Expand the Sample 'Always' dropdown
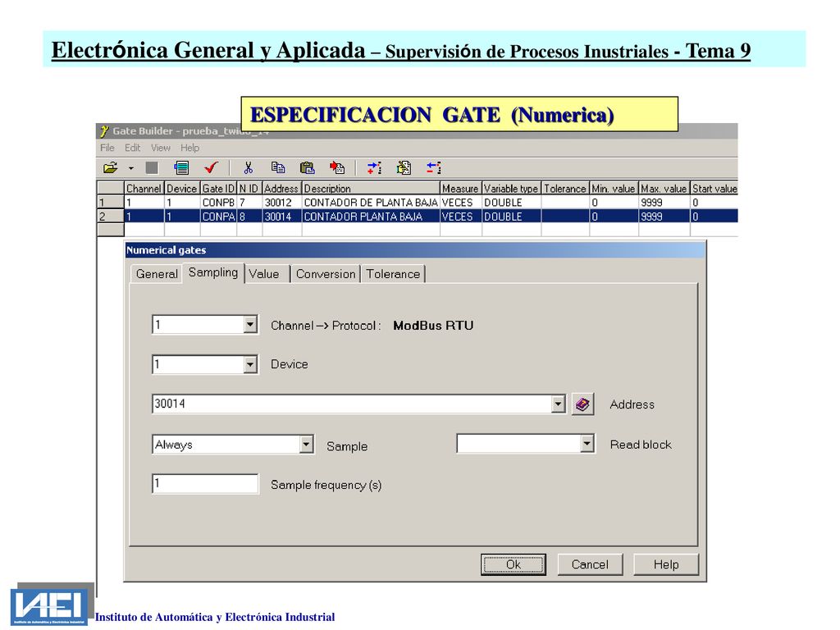This screenshot has height=630, width=840. [306, 444]
